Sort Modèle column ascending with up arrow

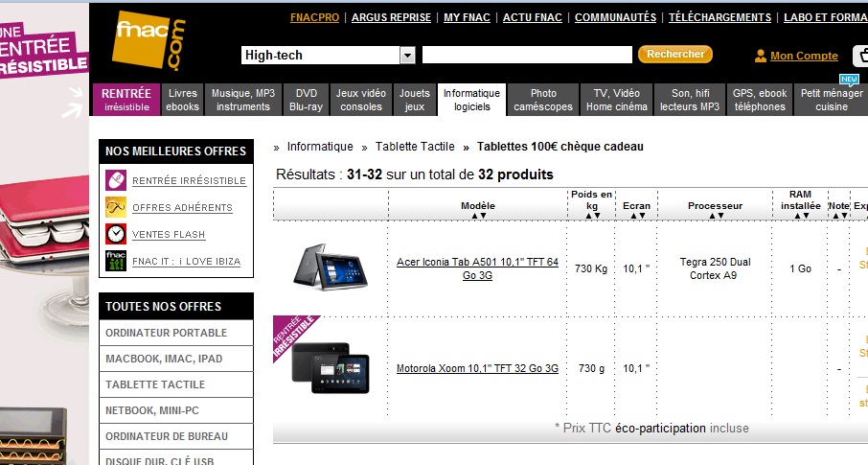pyautogui.click(x=474, y=216)
